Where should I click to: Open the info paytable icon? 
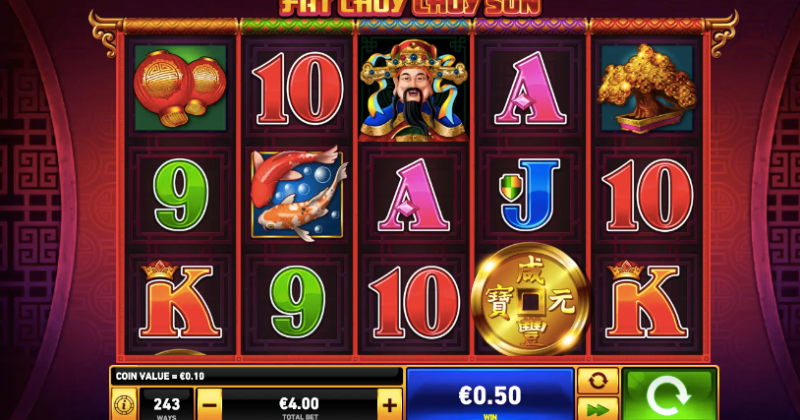124,404
